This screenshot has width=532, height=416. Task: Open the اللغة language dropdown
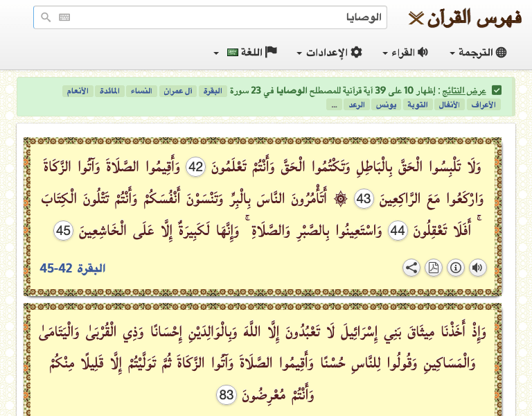coord(245,52)
